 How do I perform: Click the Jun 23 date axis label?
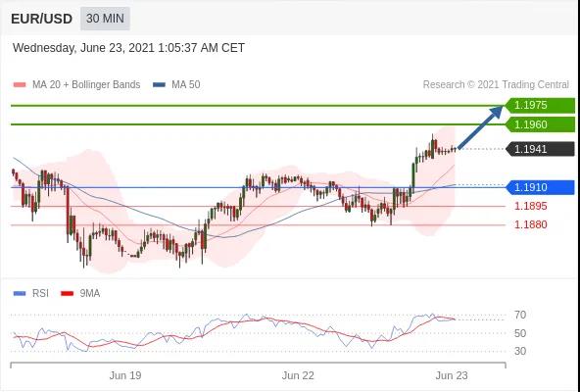pyautogui.click(x=452, y=375)
